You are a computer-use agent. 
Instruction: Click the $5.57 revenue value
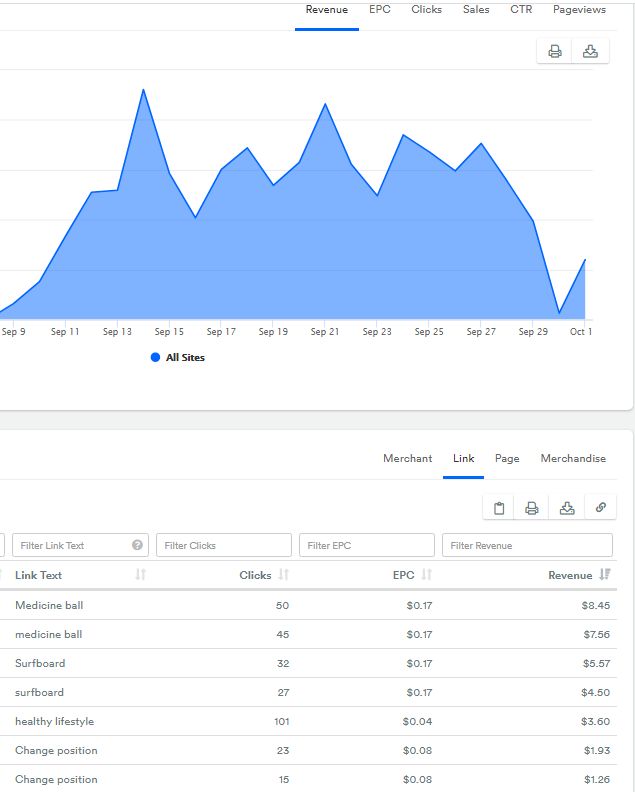(x=596, y=663)
